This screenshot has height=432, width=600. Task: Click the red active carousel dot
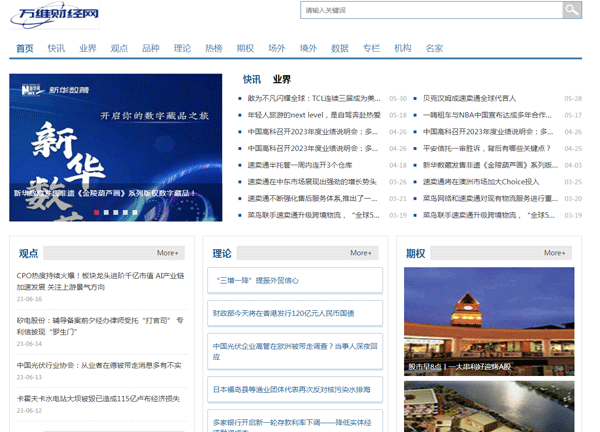click(x=96, y=212)
